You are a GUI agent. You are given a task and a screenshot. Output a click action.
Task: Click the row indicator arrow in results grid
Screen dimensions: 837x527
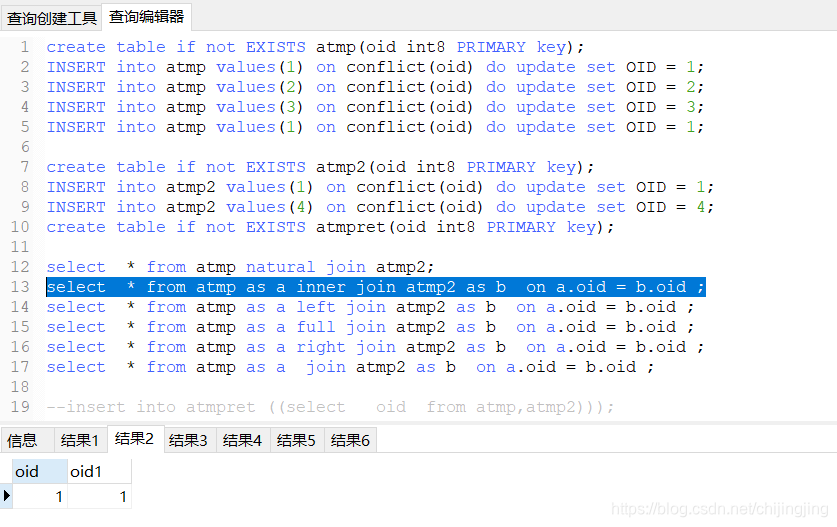pos(6,496)
